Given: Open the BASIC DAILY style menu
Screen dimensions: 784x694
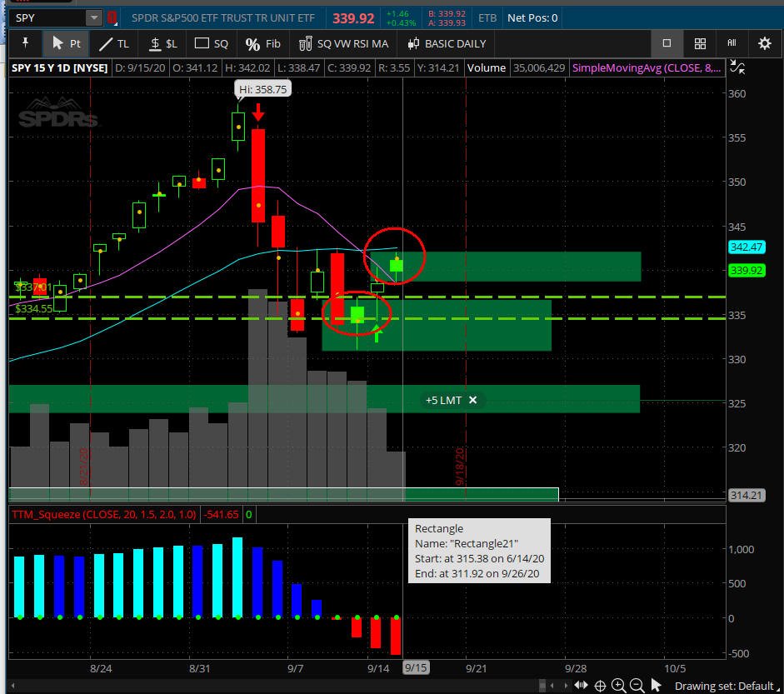Looking at the screenshot, I should (x=447, y=43).
